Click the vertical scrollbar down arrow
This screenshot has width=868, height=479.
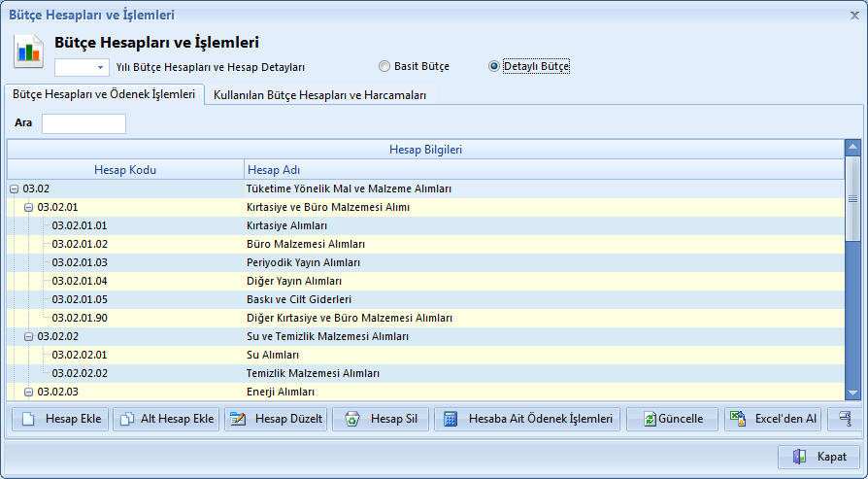pos(852,392)
